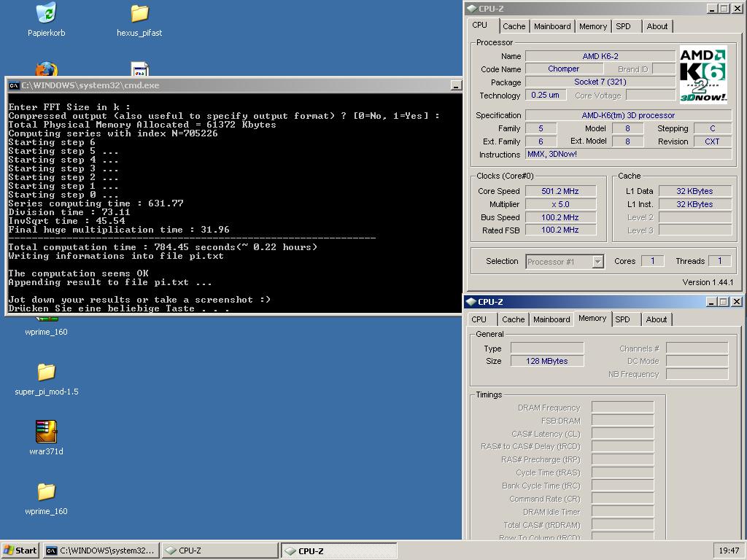Open Mainboard tab in upper CPU-Z

point(552,27)
